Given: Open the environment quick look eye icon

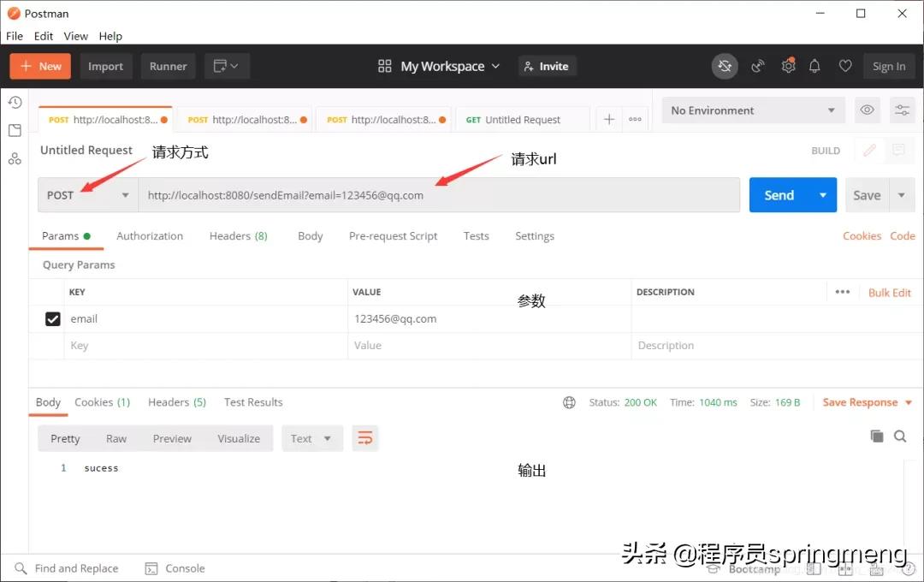Looking at the screenshot, I should 867,110.
